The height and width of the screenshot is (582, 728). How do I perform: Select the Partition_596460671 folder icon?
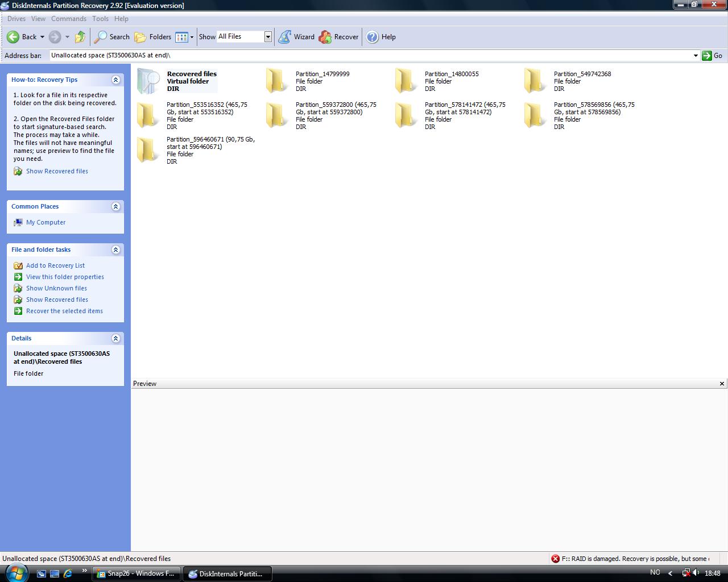coord(148,150)
